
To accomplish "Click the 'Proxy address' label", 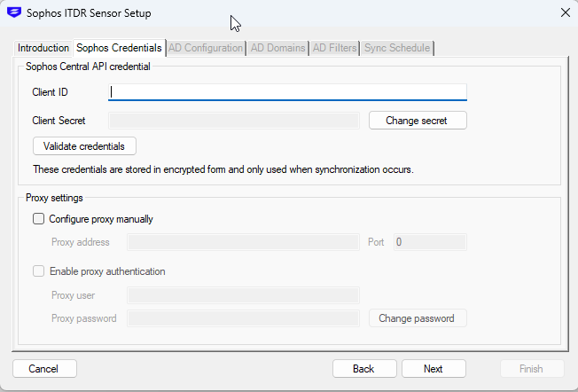I will click(x=81, y=242).
